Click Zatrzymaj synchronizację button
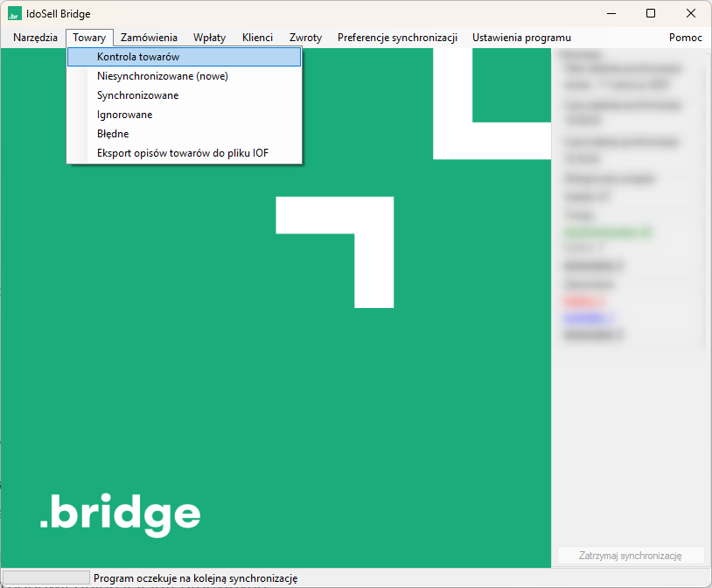Image resolution: width=712 pixels, height=588 pixels. coord(631,556)
